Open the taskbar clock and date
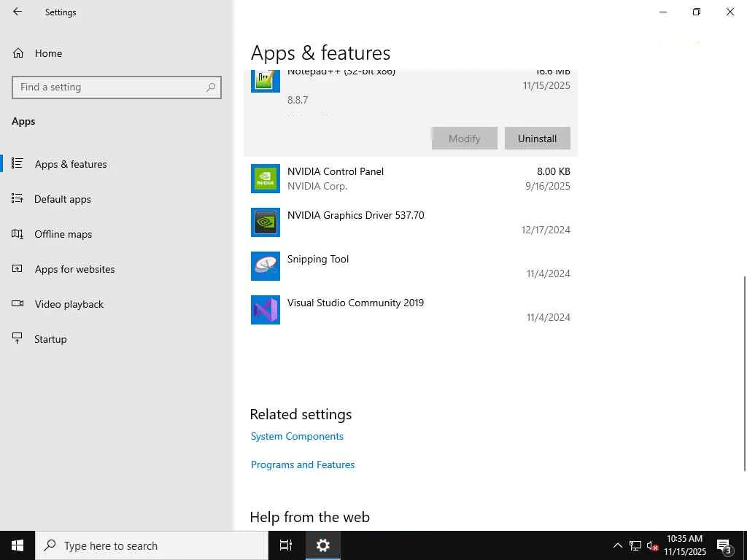Image resolution: width=747 pixels, height=560 pixels. [x=684, y=545]
